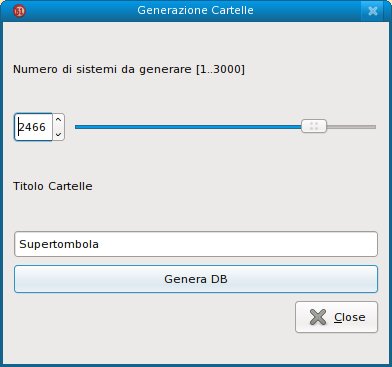
Task: Click the slider handle on the track
Action: (314, 126)
